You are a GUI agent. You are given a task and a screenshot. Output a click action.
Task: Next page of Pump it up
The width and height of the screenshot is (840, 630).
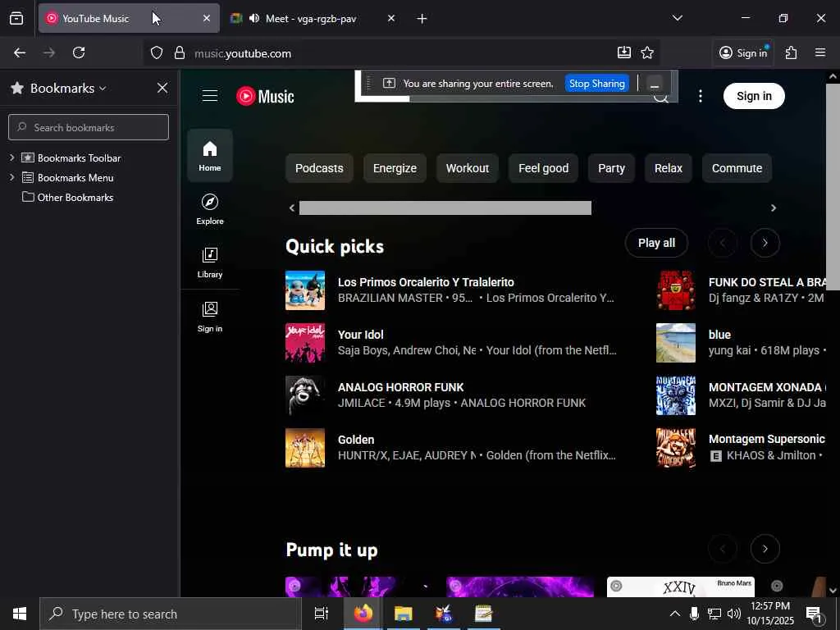tap(765, 549)
